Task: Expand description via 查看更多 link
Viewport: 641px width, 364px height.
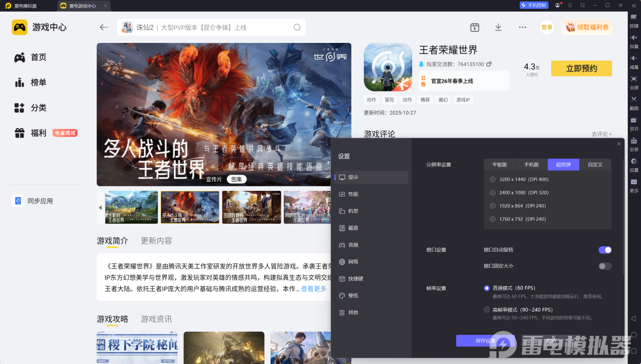Action: tap(314, 289)
